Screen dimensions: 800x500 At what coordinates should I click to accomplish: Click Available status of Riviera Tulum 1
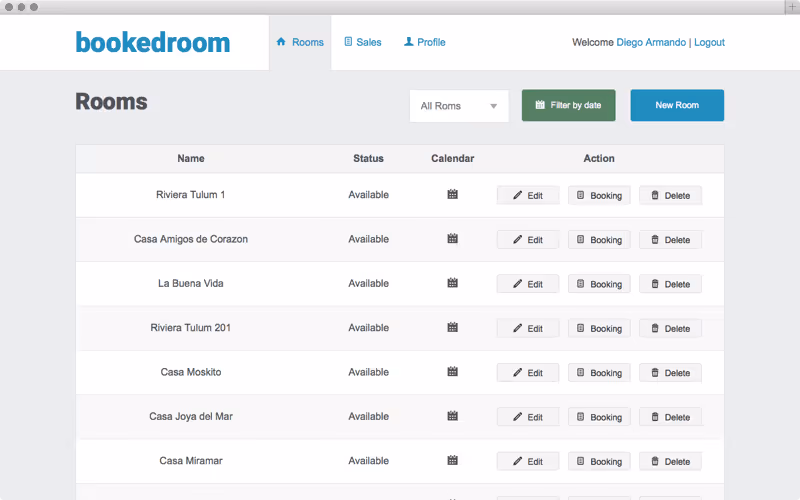[368, 194]
